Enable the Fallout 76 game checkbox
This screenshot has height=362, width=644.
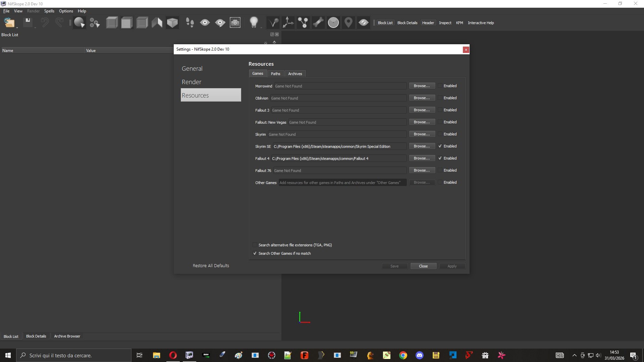(x=440, y=170)
